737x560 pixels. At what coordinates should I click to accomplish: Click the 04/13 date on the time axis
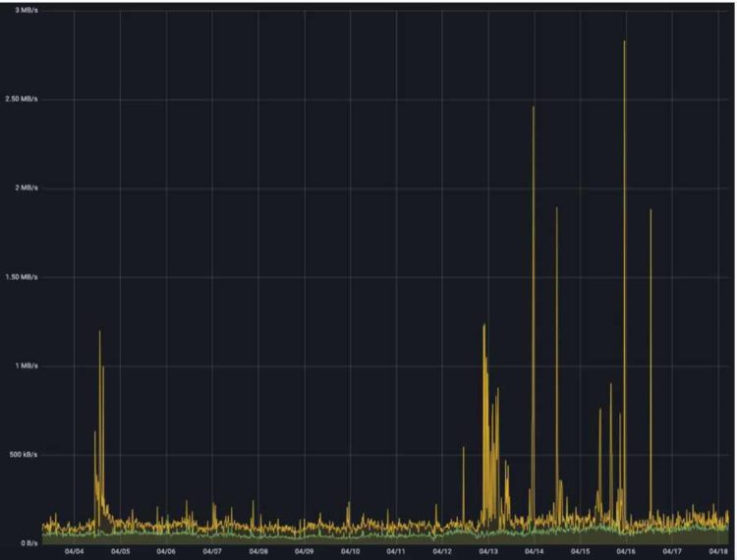[487, 551]
